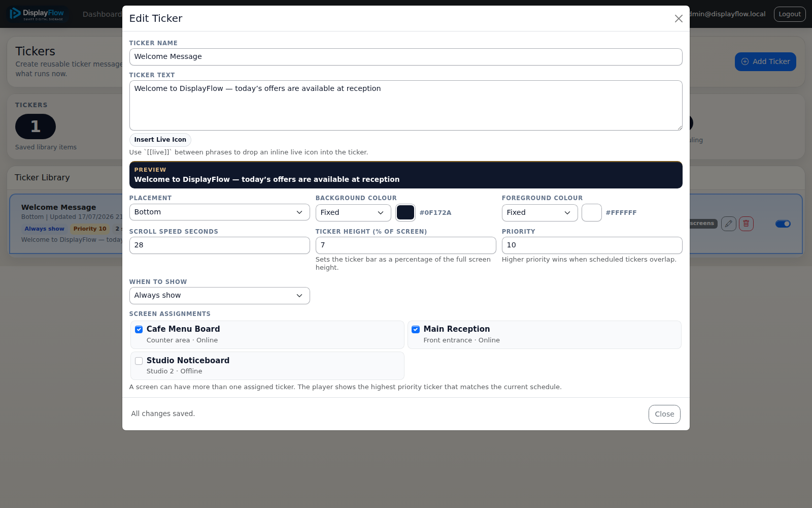Open the Foreground Colour mode dropdown
Image resolution: width=812 pixels, height=508 pixels.
click(539, 213)
